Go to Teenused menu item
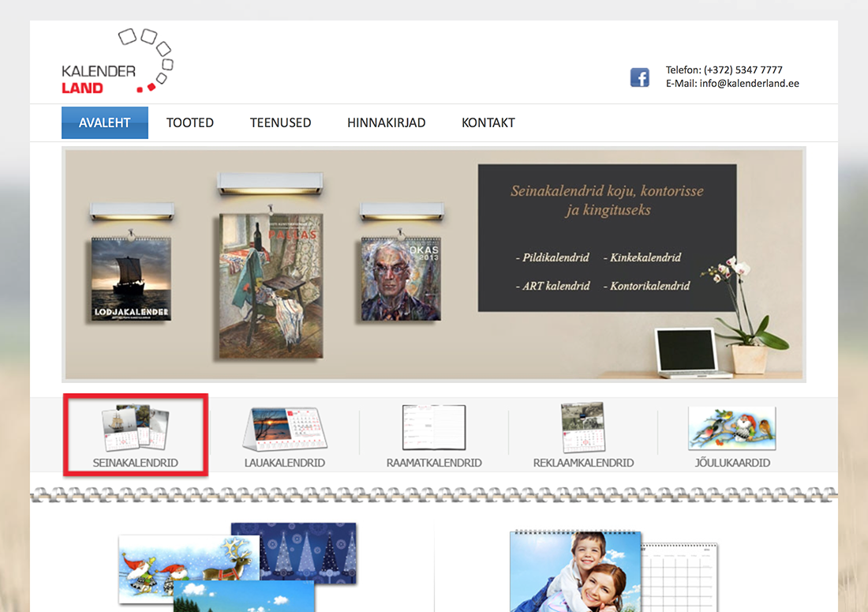This screenshot has width=868, height=612. point(280,122)
